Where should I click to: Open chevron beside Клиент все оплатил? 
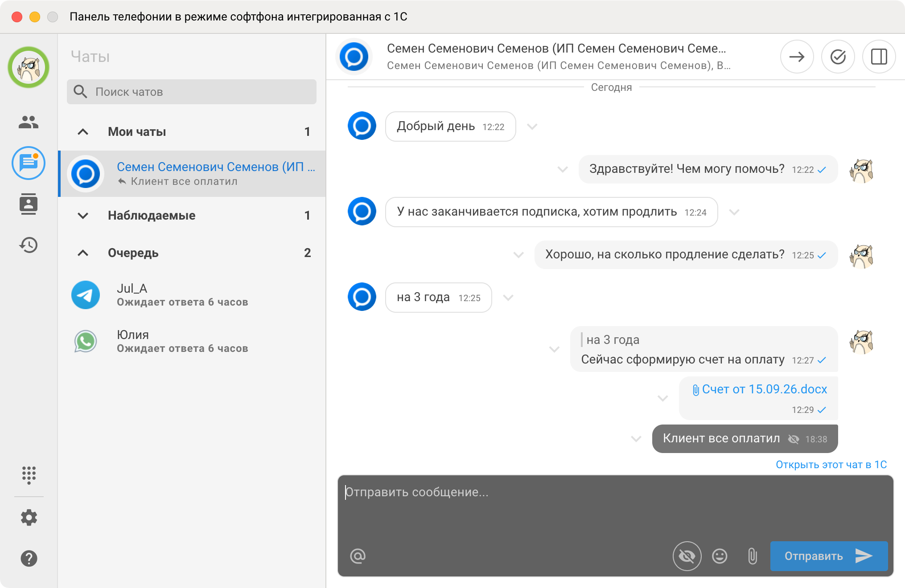coord(636,439)
